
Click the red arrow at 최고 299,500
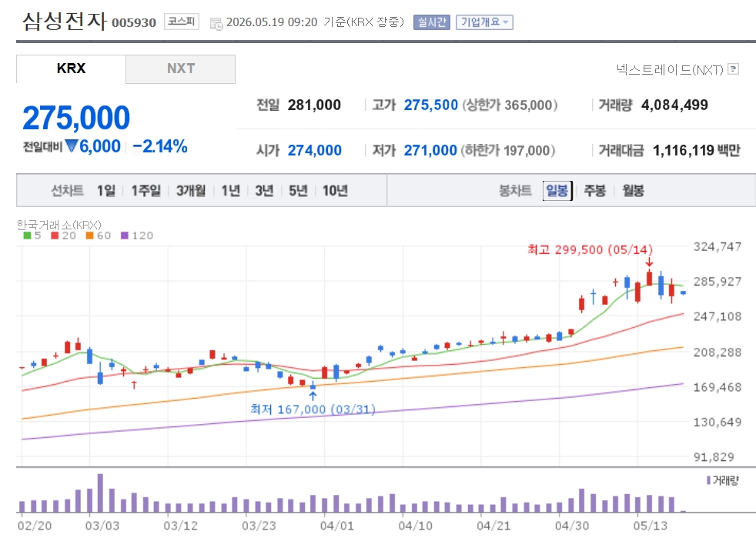click(x=649, y=262)
